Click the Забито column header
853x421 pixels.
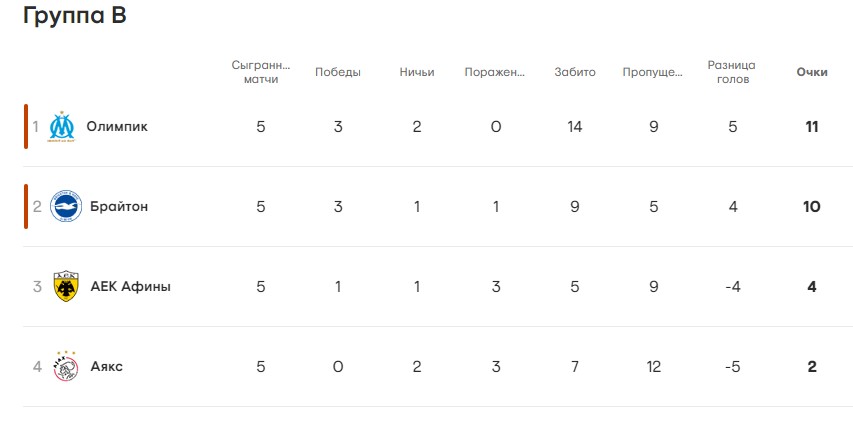575,72
